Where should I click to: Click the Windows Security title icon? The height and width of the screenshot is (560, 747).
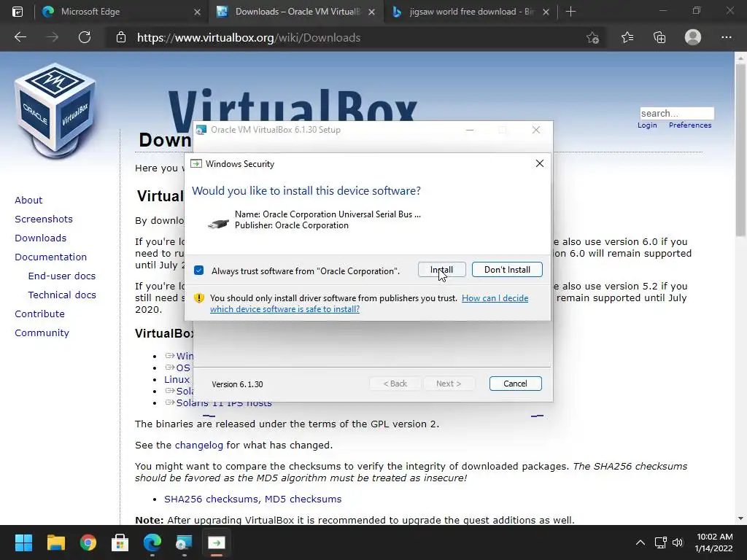coord(196,164)
